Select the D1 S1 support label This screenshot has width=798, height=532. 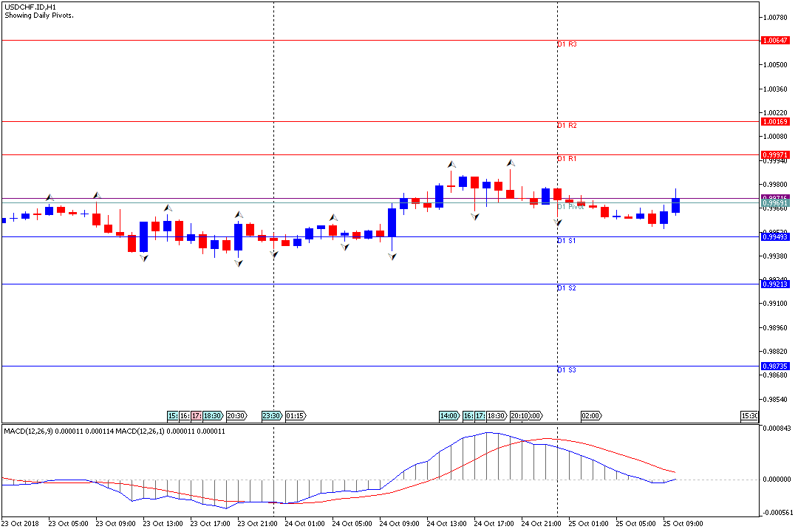(x=567, y=241)
